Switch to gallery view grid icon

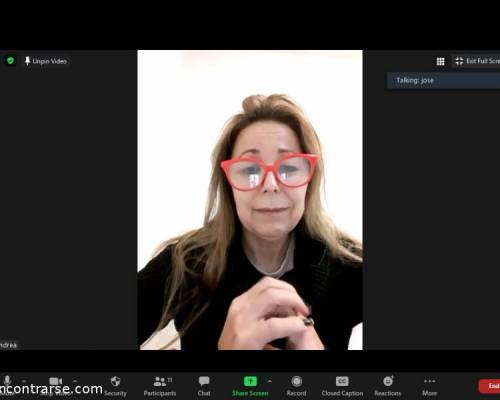(440, 61)
